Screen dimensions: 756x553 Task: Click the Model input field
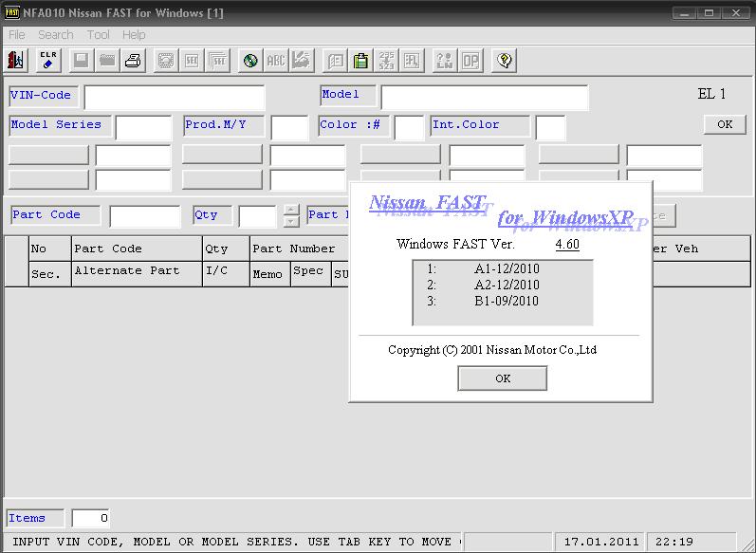coord(485,98)
